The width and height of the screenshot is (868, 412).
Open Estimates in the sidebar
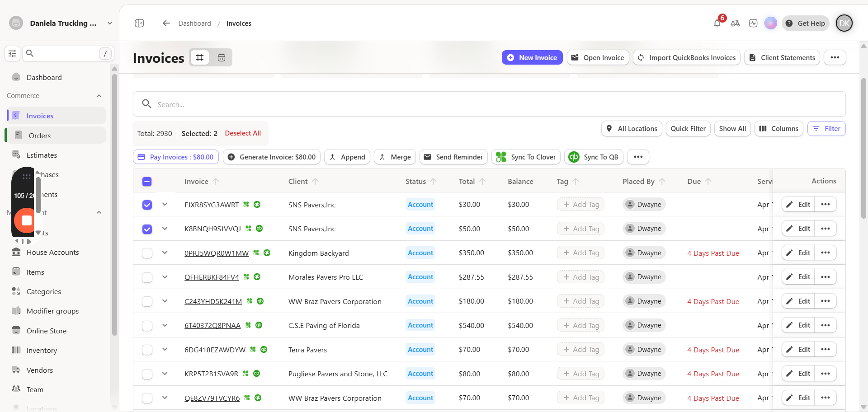point(42,155)
